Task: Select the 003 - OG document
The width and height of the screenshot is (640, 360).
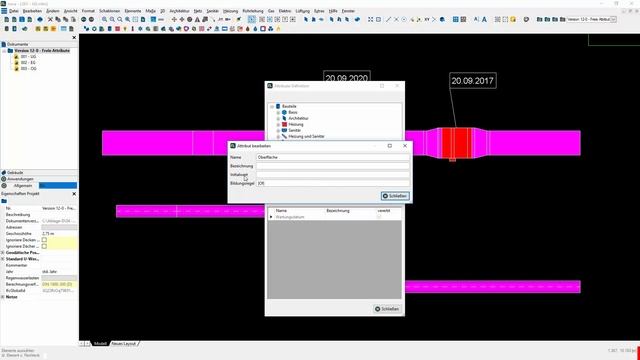Action: [28, 69]
